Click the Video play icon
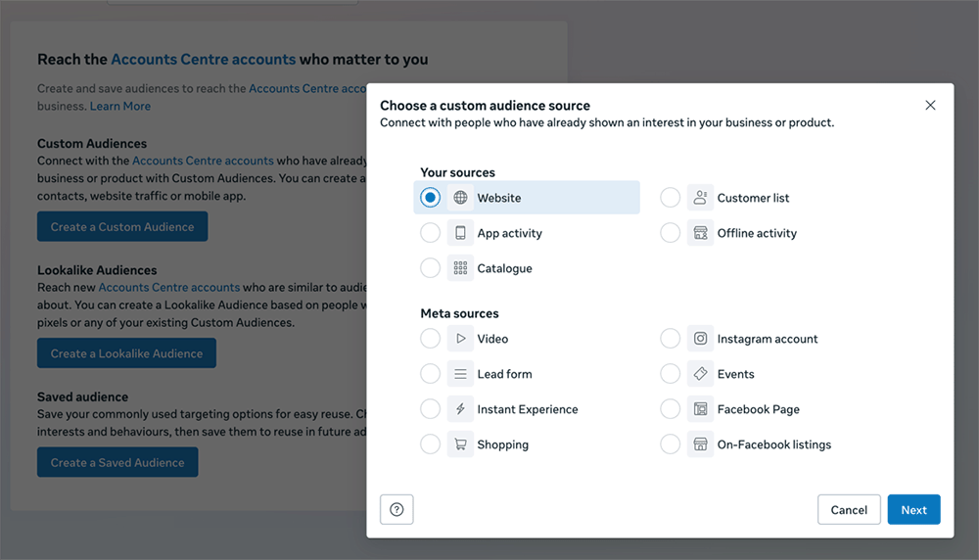This screenshot has height=560, width=979. point(460,339)
